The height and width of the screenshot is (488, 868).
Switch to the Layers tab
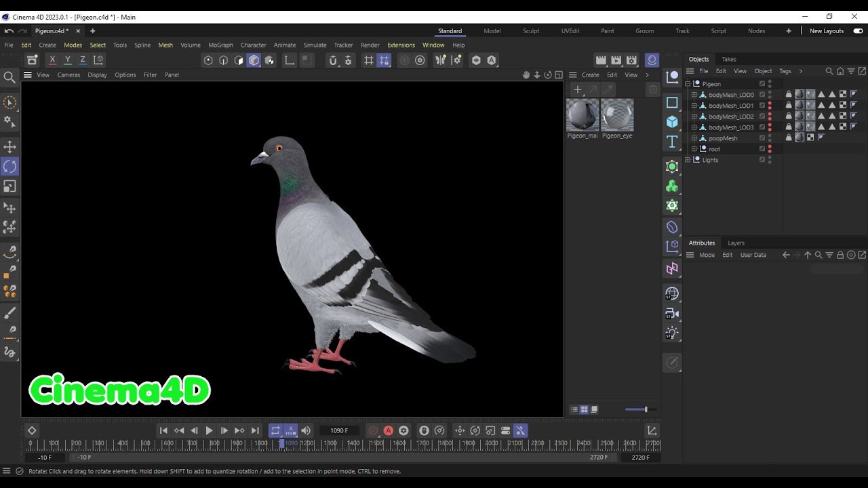(x=736, y=243)
